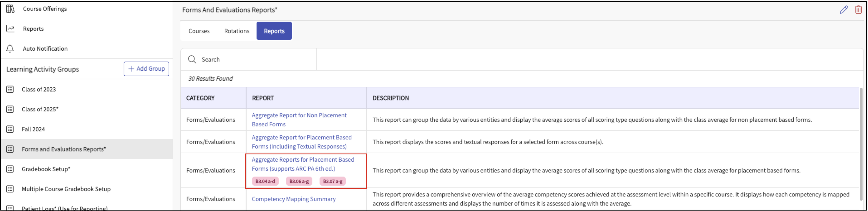The width and height of the screenshot is (868, 211).
Task: Click the red trash delete icon
Action: click(x=858, y=10)
